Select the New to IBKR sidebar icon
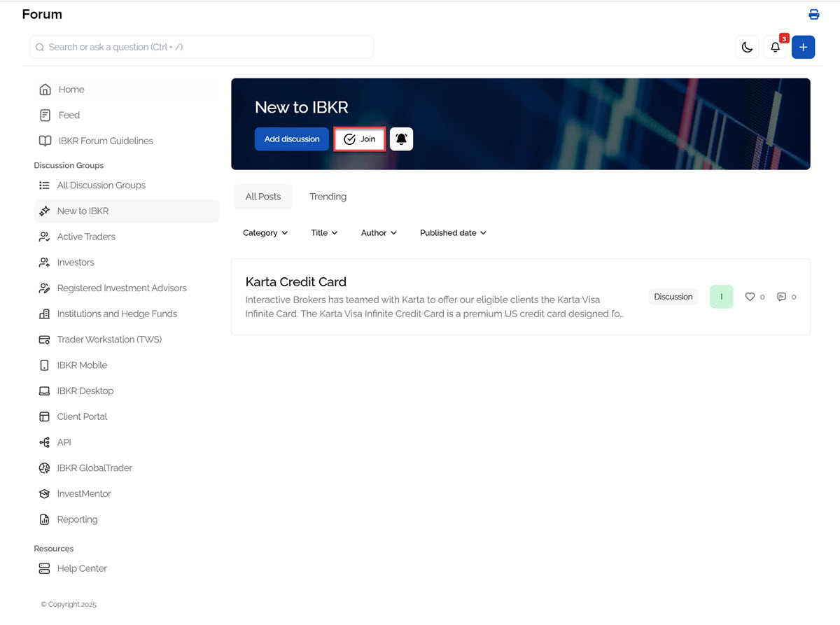Image resolution: width=840 pixels, height=625 pixels. 45,211
